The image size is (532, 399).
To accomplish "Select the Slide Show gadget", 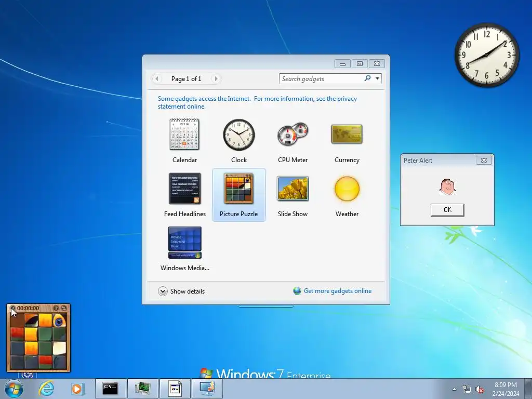I will click(x=293, y=195).
